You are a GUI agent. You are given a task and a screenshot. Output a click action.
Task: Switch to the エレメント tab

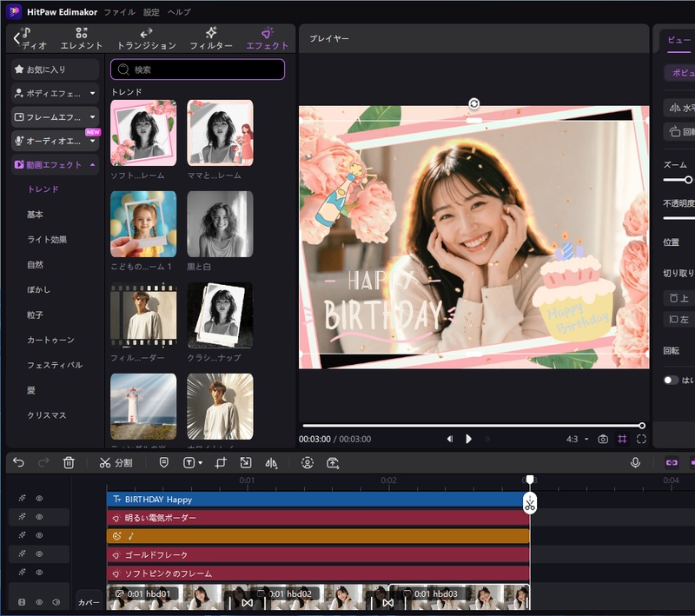[x=81, y=38]
